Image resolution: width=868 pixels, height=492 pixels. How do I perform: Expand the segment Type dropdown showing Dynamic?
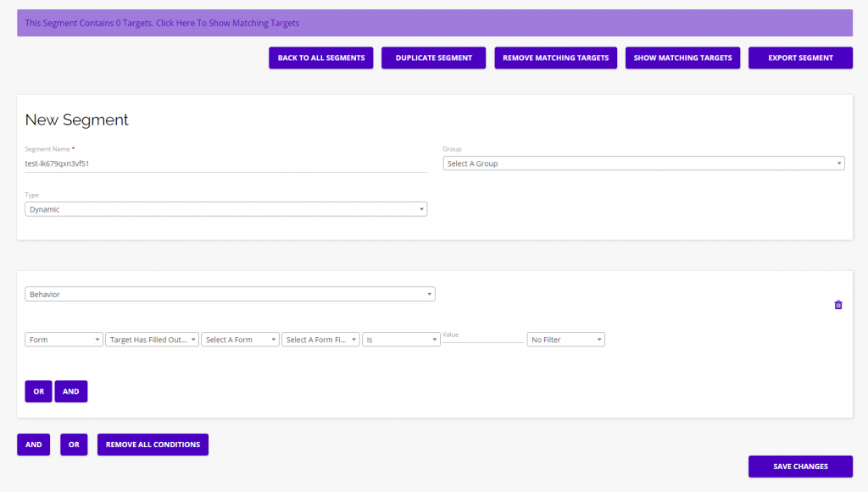[225, 208]
